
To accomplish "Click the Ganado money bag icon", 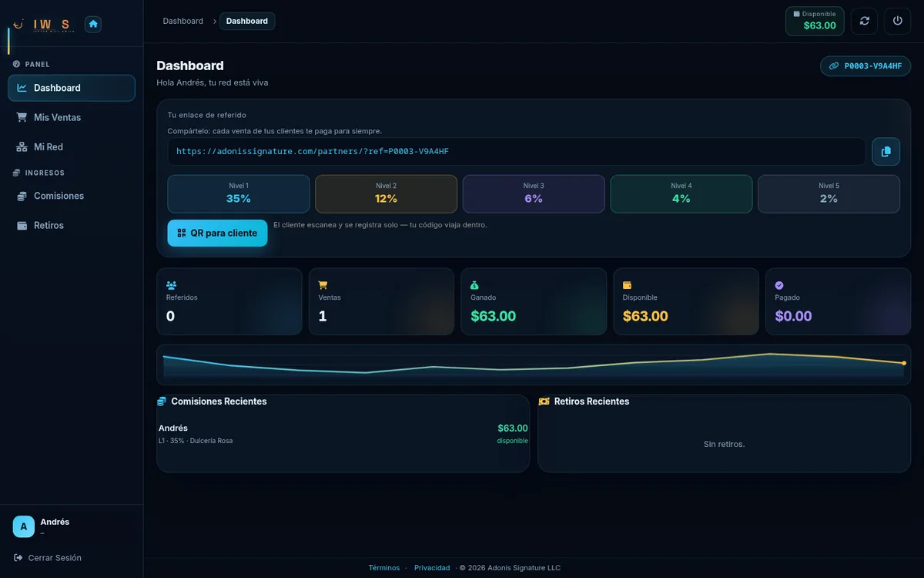I will point(475,285).
